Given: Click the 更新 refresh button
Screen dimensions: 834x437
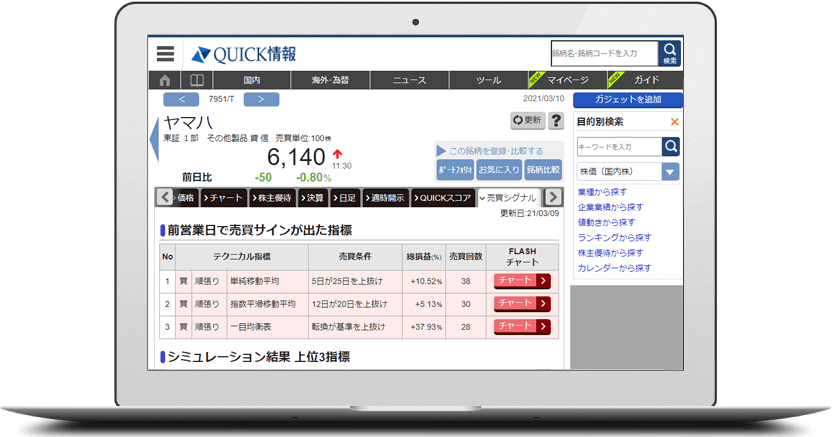Looking at the screenshot, I should [527, 121].
